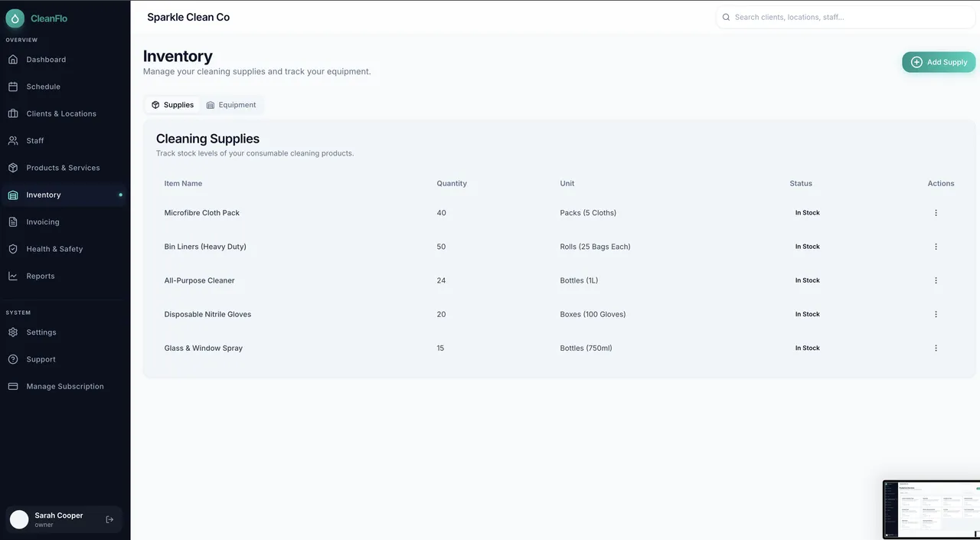Viewport: 980px width, 540px height.
Task: Open Clients & Locations briefcase icon
Action: coord(13,113)
